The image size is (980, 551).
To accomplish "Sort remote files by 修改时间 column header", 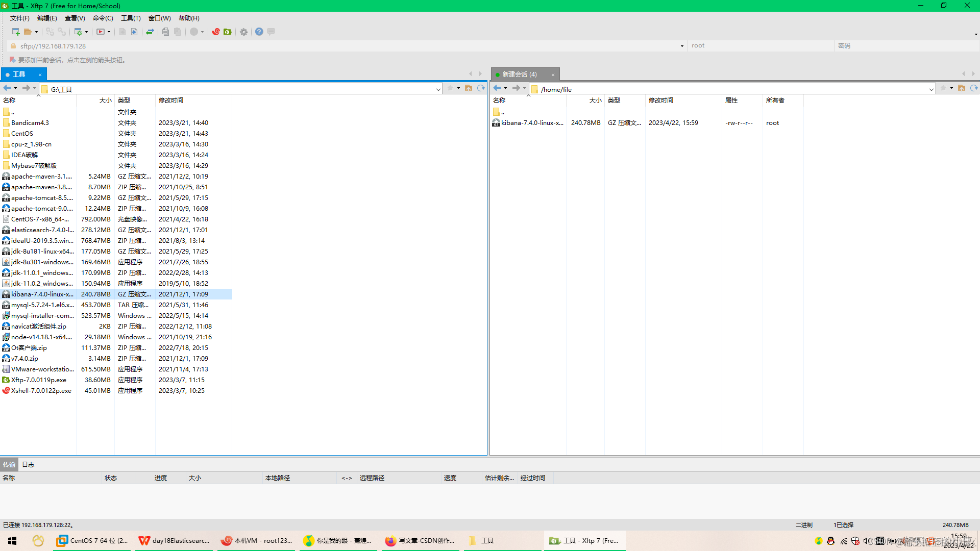I will click(x=661, y=101).
